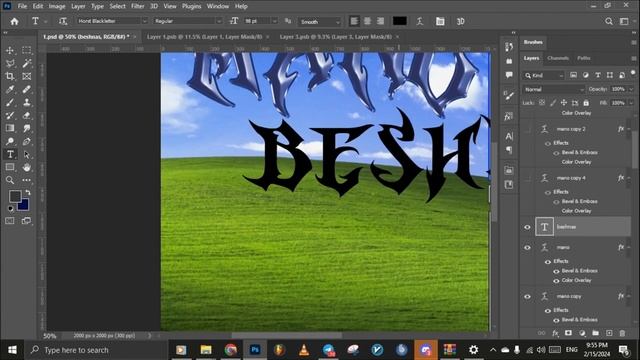Select the Crop tool
This screenshot has height=360, width=640.
[10, 76]
